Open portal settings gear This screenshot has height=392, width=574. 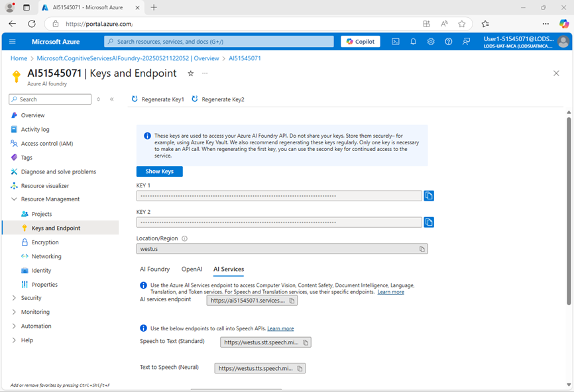pyautogui.click(x=431, y=42)
